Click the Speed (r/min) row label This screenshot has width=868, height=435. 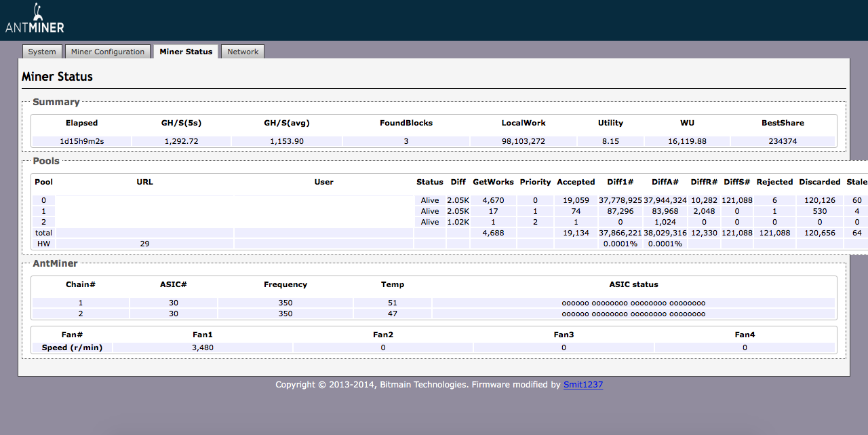point(72,347)
